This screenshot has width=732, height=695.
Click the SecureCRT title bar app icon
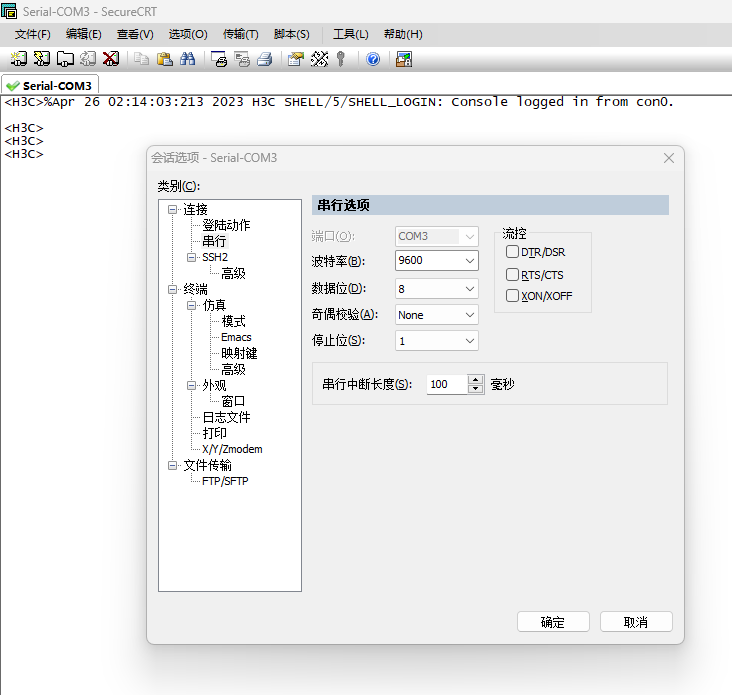pos(9,11)
